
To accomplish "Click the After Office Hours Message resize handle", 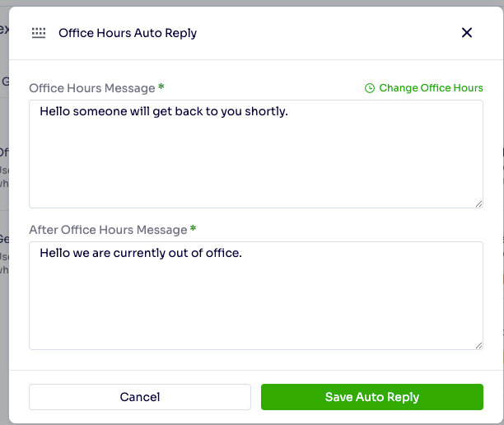I will coord(478,345).
